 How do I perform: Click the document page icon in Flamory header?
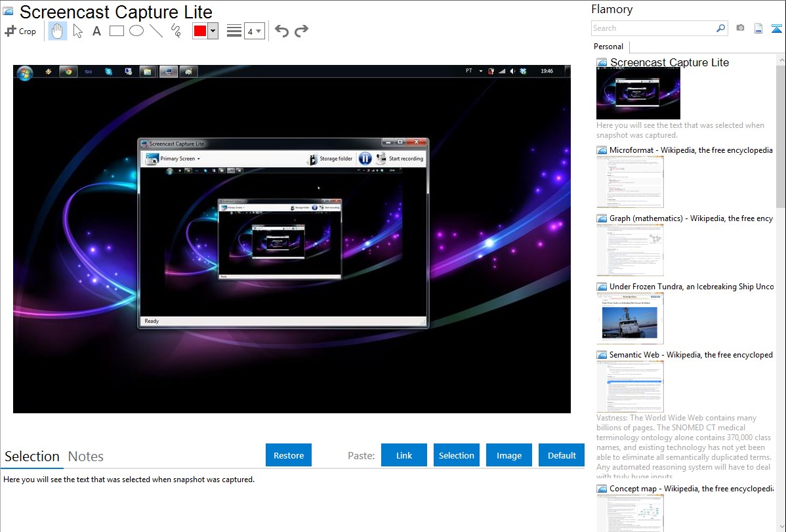[758, 28]
